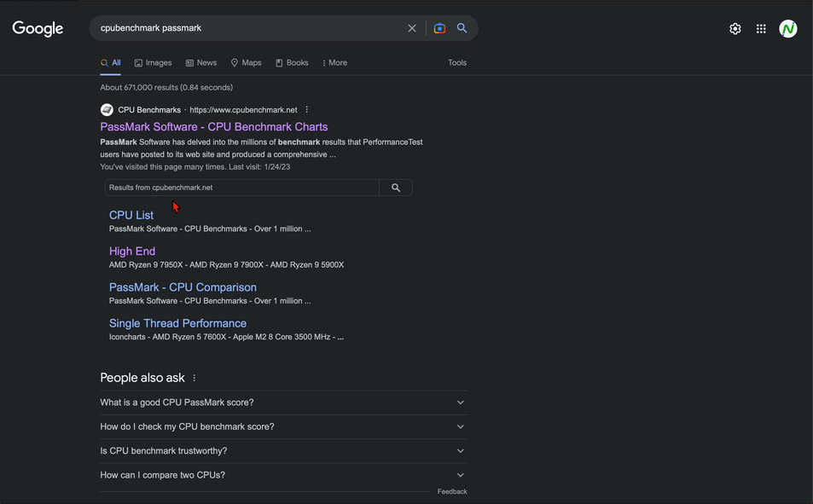Click the https://www.cpubenchmark.net URL text
Screen dimensions: 813x504
point(244,110)
